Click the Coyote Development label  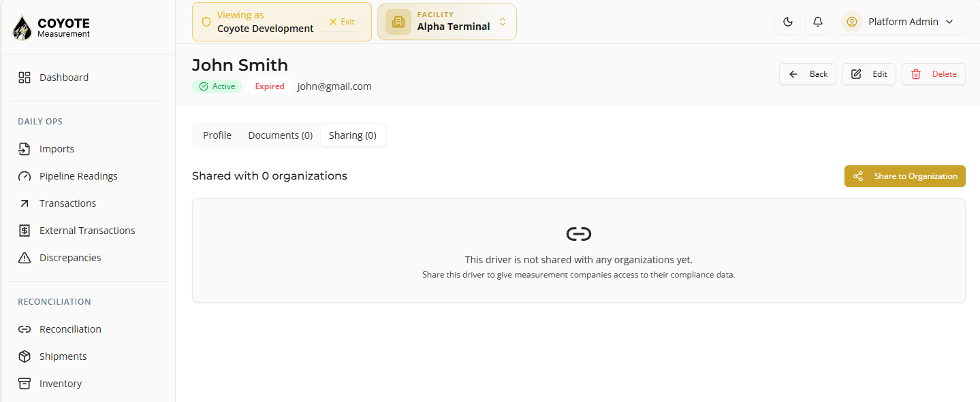[266, 29]
